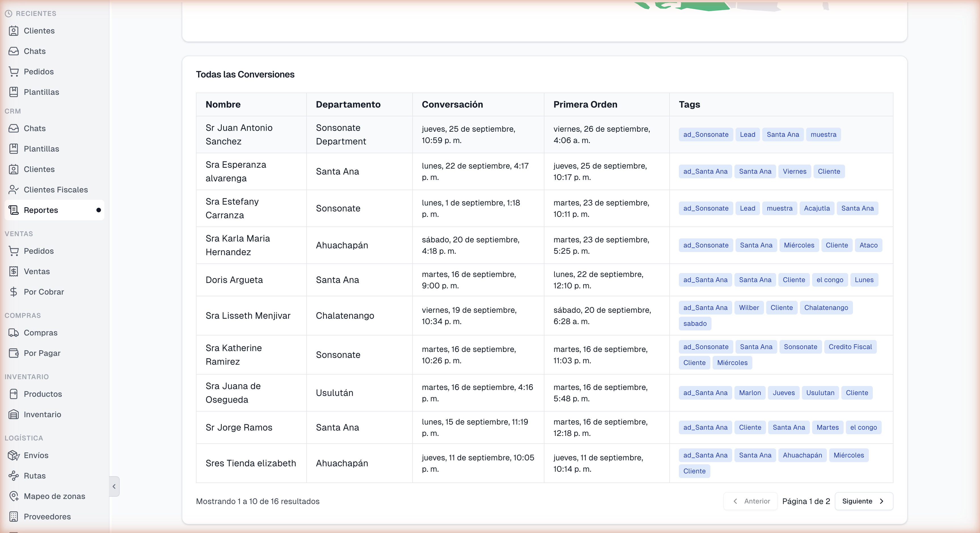Image resolution: width=980 pixels, height=533 pixels.
Task: Click the Credito Fiscal tag
Action: [850, 347]
